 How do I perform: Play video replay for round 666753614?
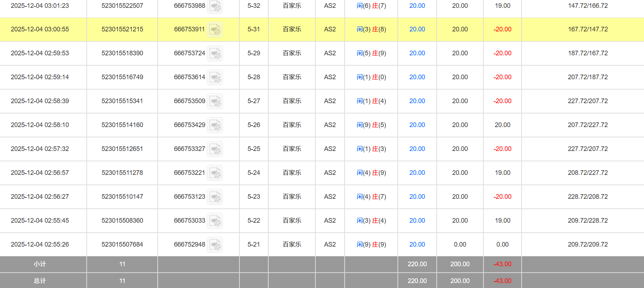[x=215, y=77]
